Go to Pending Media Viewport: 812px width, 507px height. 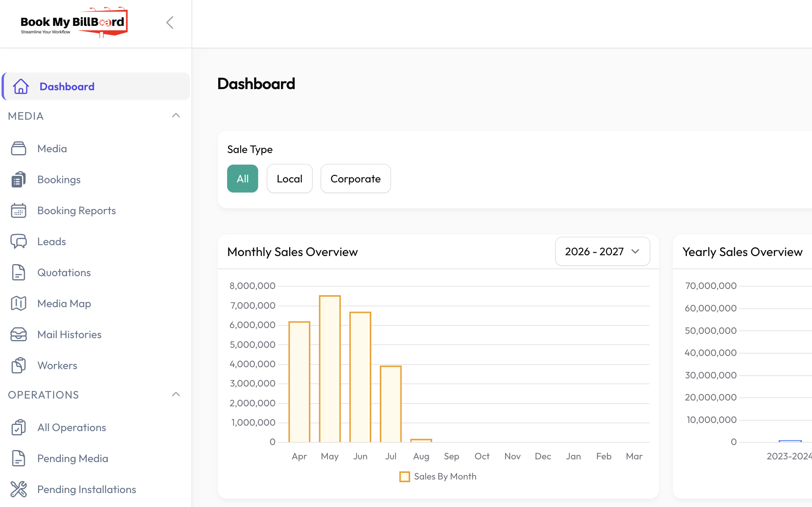coord(72,459)
